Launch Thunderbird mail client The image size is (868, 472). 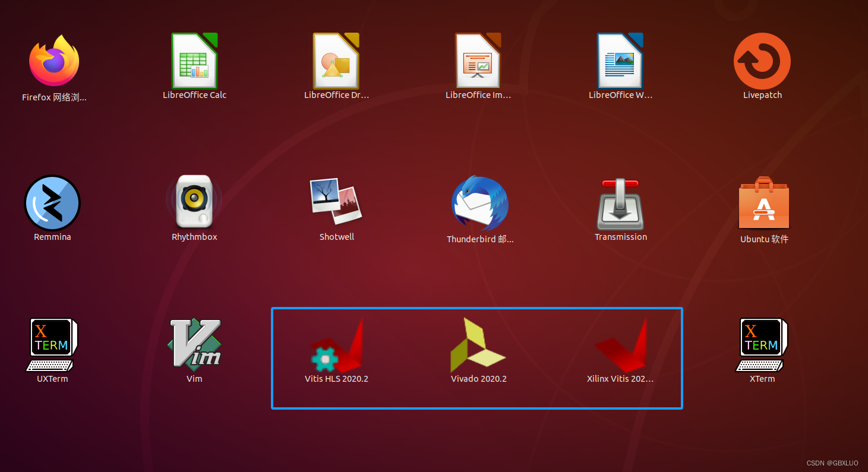point(478,202)
